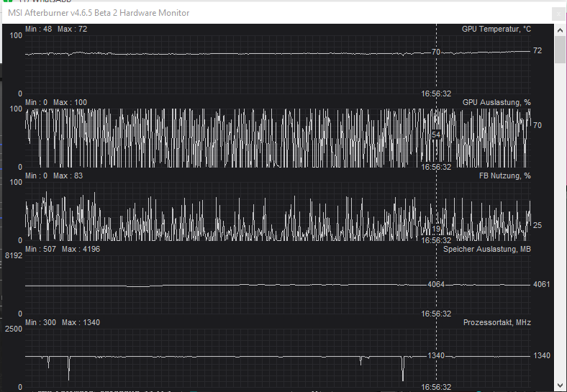Viewport: 567px width, 392px height.
Task: Click Prozessortakt current value 1340 at right edge
Action: pyautogui.click(x=541, y=355)
